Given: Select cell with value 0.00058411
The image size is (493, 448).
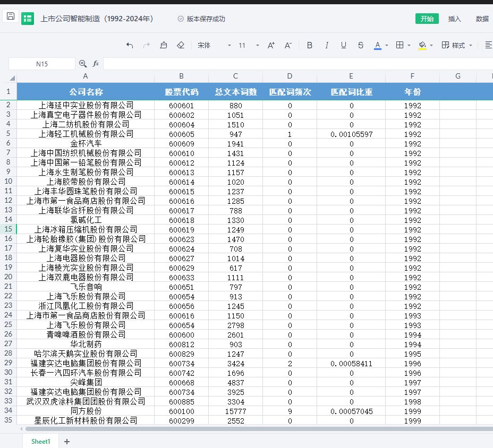Looking at the screenshot, I should click(x=351, y=364).
